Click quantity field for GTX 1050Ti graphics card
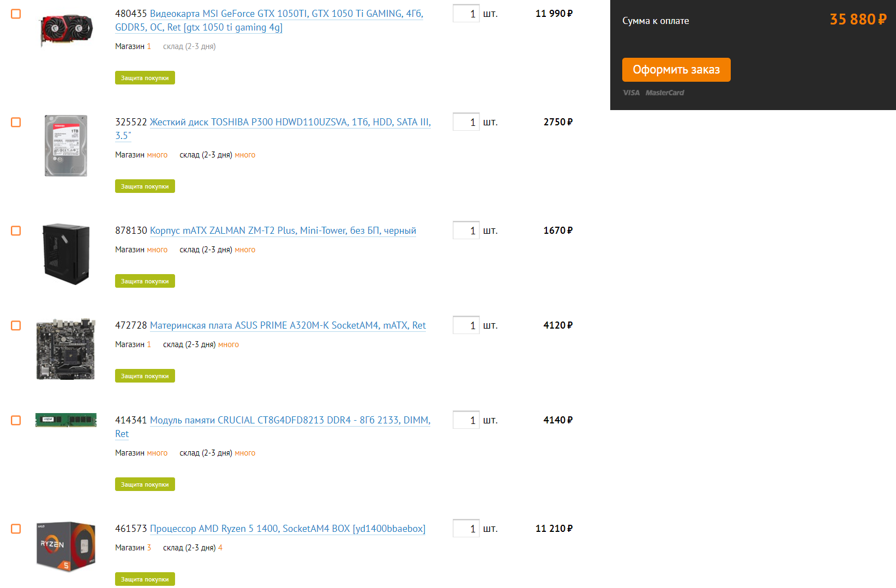 tap(466, 14)
